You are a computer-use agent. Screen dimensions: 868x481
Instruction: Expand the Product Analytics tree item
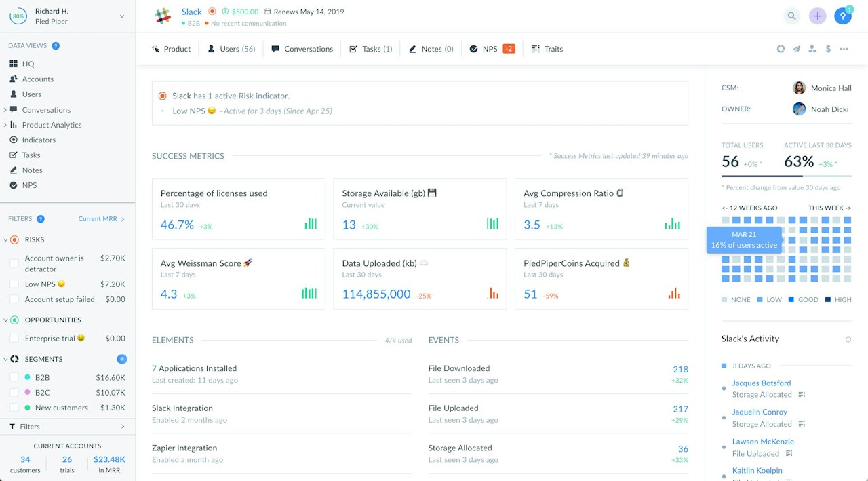tap(5, 125)
